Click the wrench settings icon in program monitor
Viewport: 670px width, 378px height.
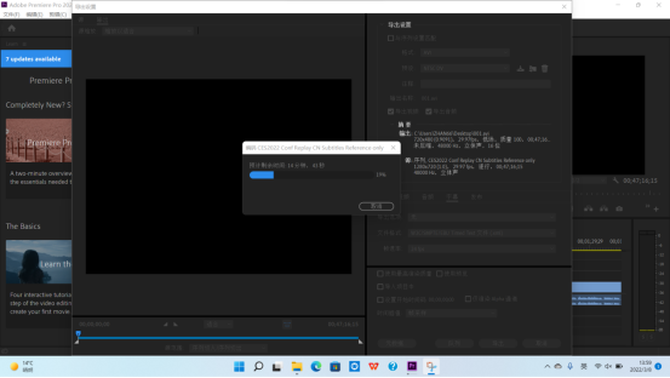click(x=615, y=181)
